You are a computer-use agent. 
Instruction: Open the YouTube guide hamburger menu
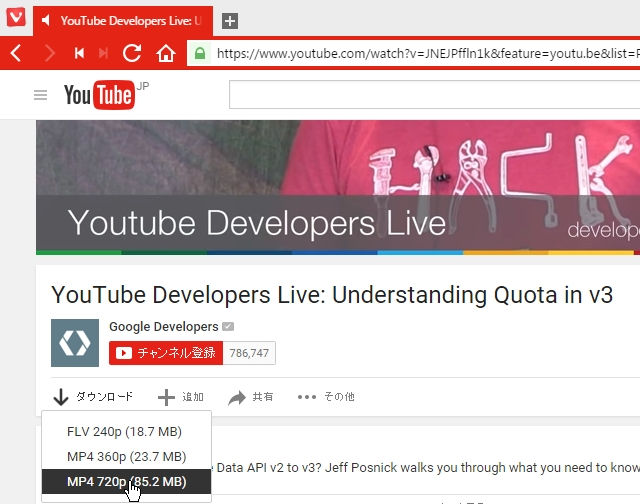tap(40, 95)
